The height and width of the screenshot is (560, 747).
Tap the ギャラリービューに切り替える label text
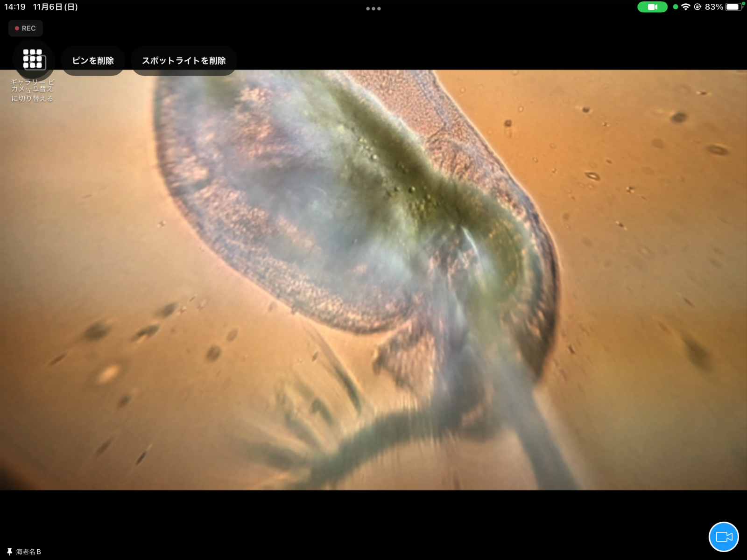(32, 90)
